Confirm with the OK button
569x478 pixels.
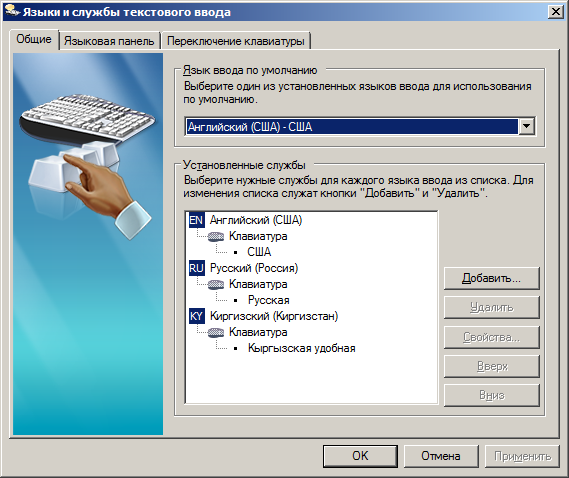pyautogui.click(x=360, y=456)
